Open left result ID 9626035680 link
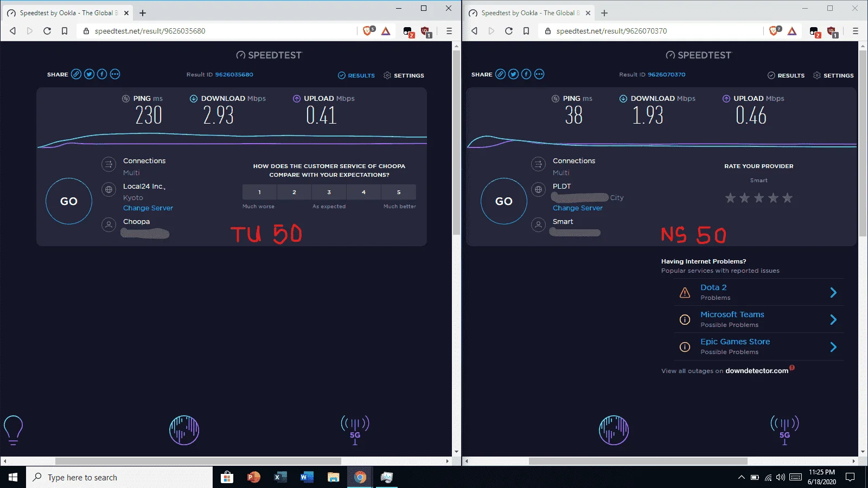The height and width of the screenshot is (488, 868). 234,75
